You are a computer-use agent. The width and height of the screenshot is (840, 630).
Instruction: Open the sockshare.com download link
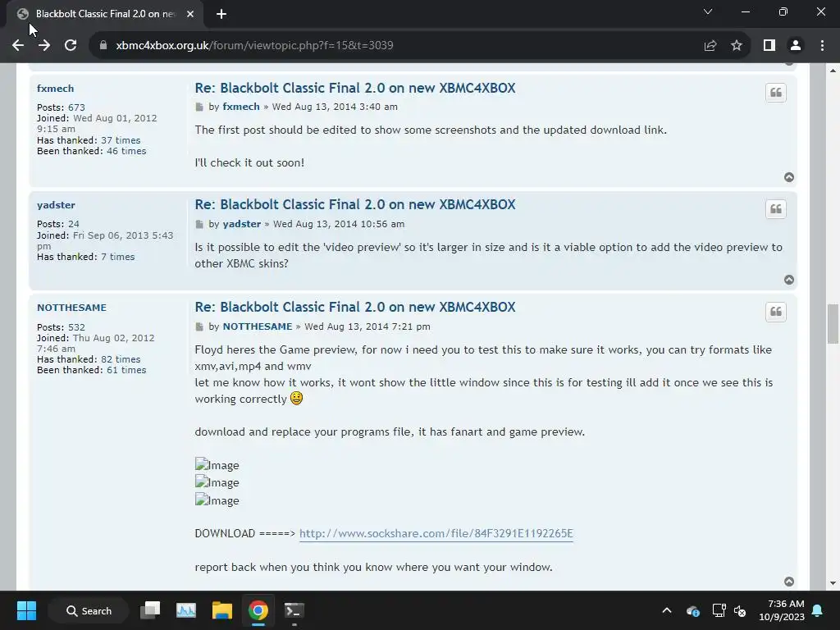(x=436, y=533)
